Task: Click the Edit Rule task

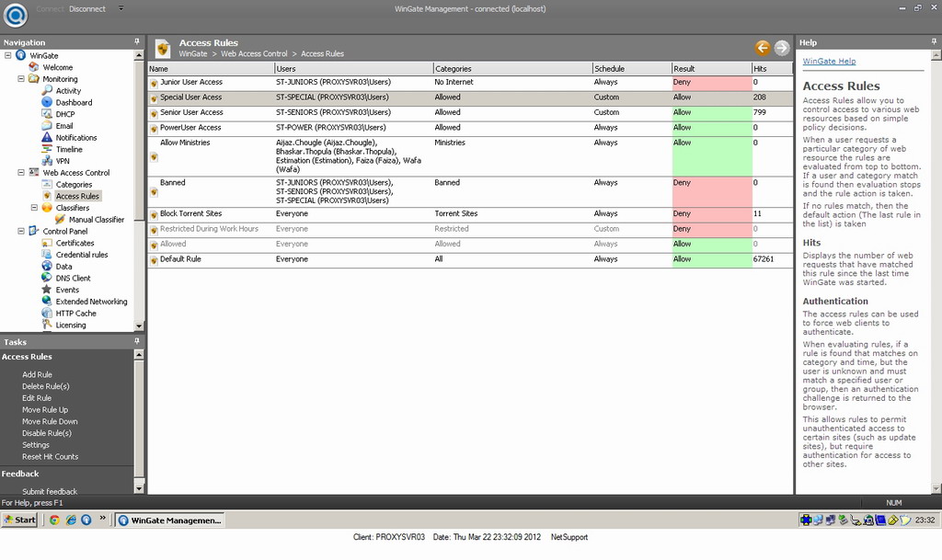Action: tap(37, 398)
